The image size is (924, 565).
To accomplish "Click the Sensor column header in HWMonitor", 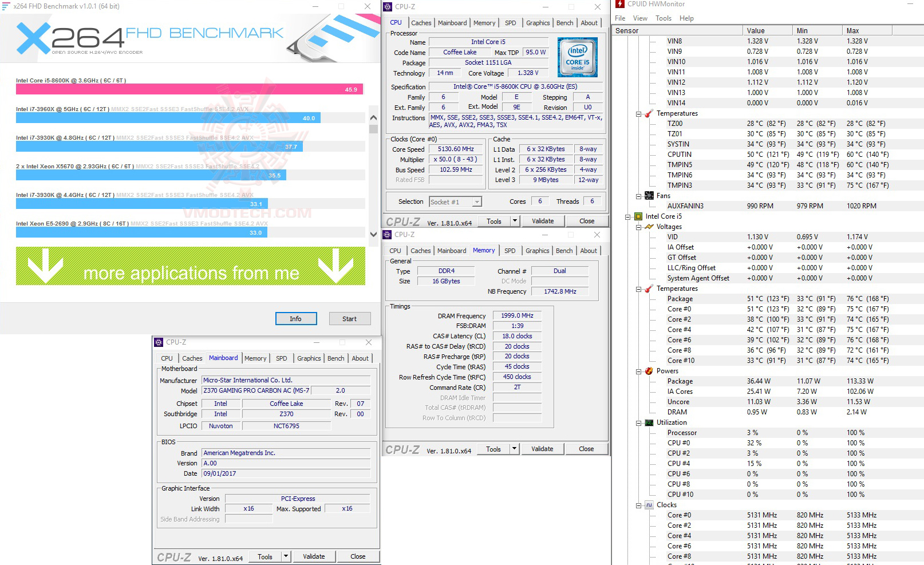I will tap(677, 31).
